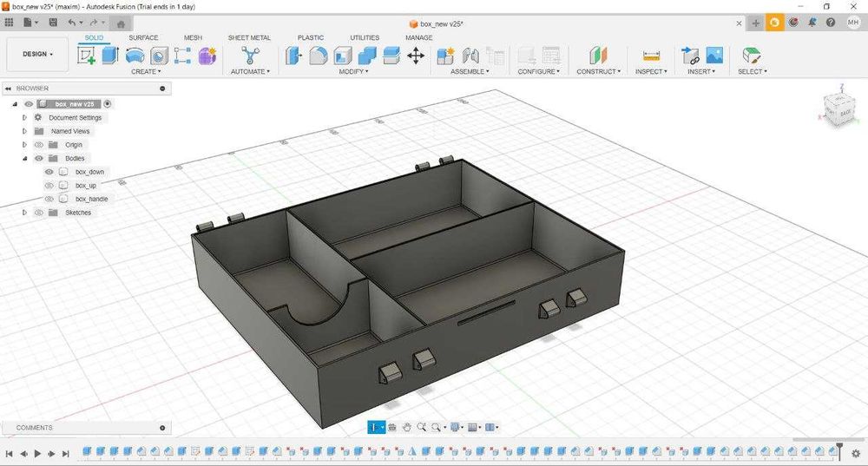Image resolution: width=868 pixels, height=466 pixels.
Task: Open the data panel grid icon
Action: tap(9, 23)
